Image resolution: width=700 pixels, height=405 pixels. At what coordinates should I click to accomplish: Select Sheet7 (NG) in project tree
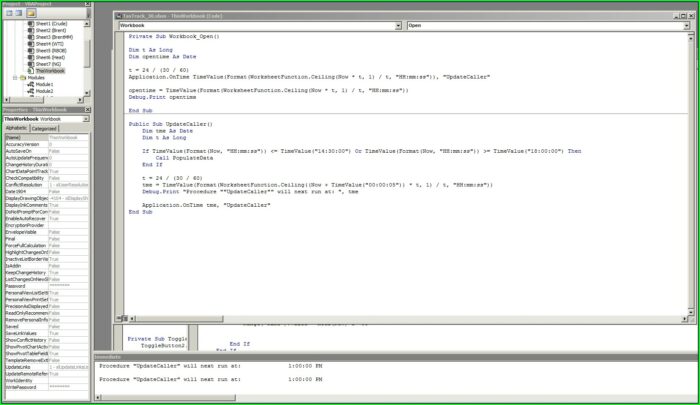click(x=48, y=64)
